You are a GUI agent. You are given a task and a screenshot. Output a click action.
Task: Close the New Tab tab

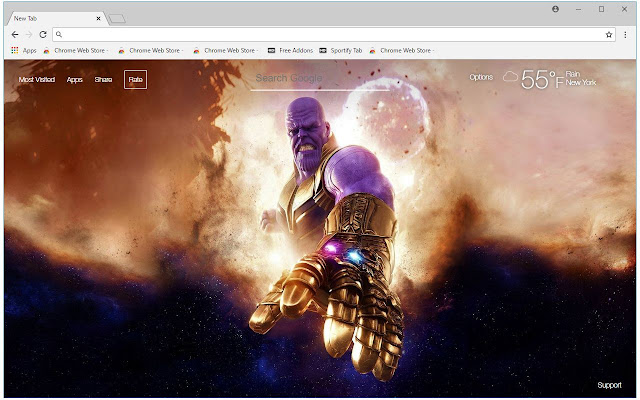pos(98,18)
